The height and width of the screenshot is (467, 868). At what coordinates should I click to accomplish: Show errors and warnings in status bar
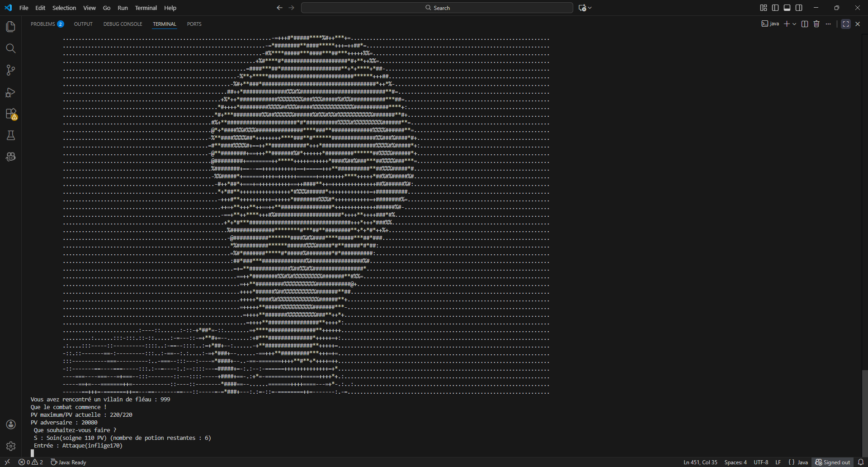pos(31,462)
